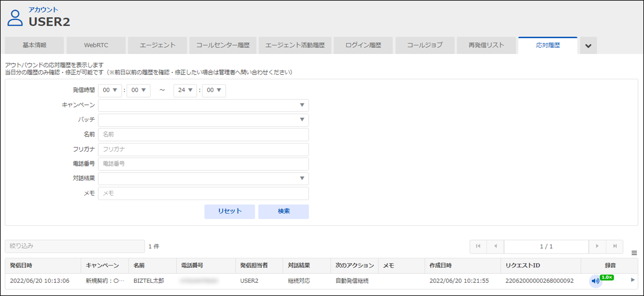Click the 検索 button
The image size is (644, 296).
(x=283, y=212)
